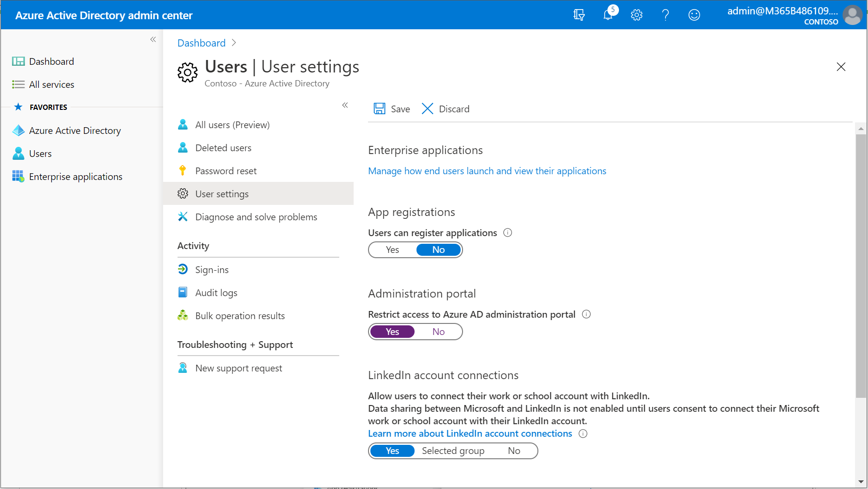The image size is (868, 489).
Task: Click the Enterprise applications grid icon
Action: tap(18, 177)
